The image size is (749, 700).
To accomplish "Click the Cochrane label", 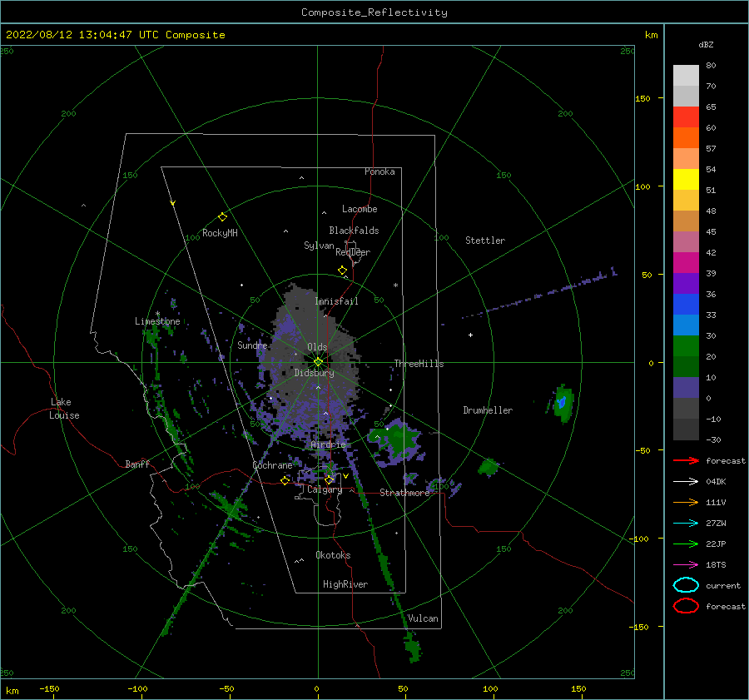I will (x=272, y=465).
